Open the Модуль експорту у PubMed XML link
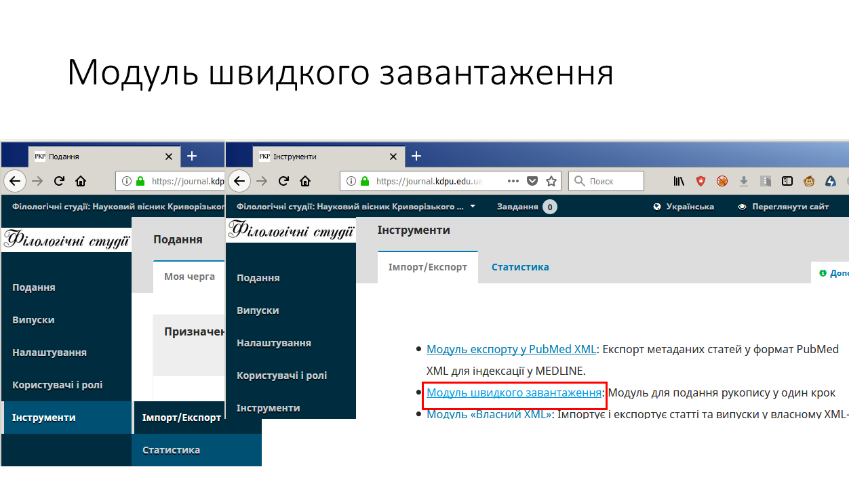The height and width of the screenshot is (488, 868). (511, 350)
